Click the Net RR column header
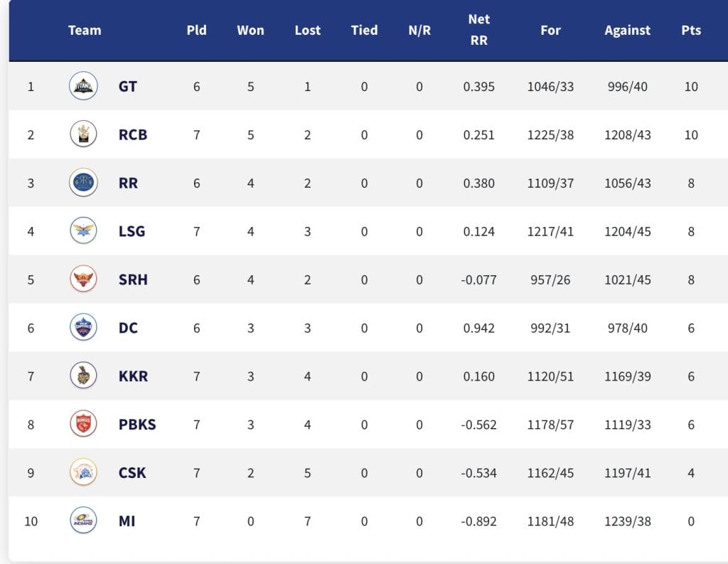The width and height of the screenshot is (728, 564). point(479,31)
